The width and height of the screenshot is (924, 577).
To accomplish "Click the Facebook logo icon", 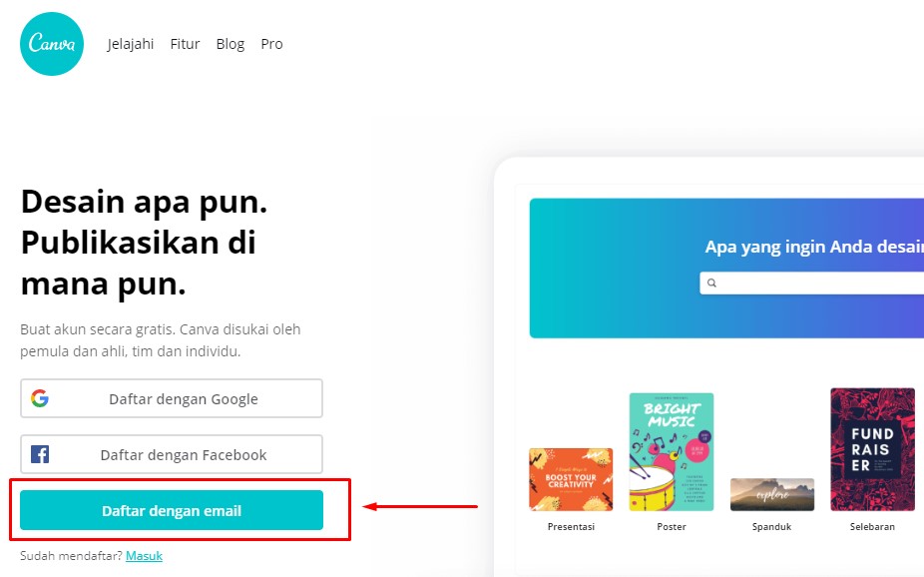I will 40,454.
